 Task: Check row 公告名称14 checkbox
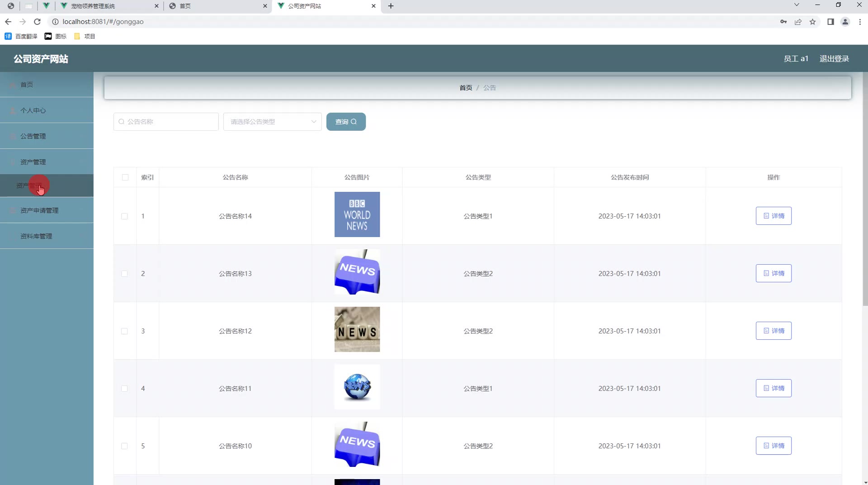124,216
